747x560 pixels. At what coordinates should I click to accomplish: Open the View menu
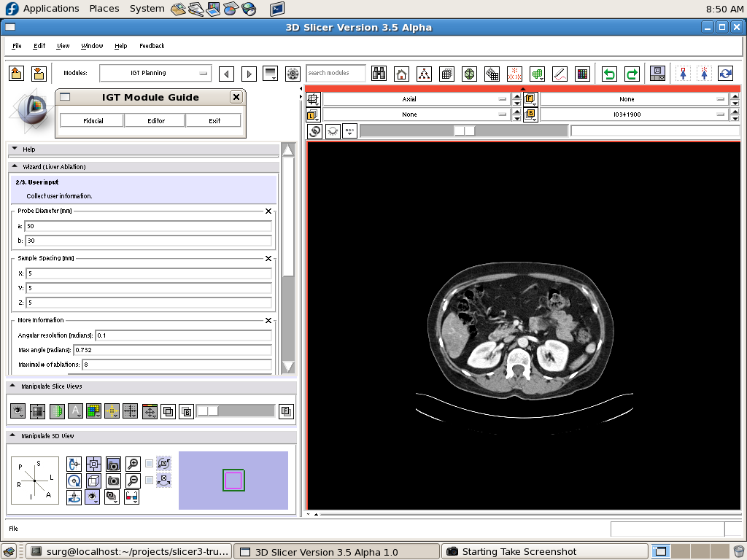click(63, 46)
